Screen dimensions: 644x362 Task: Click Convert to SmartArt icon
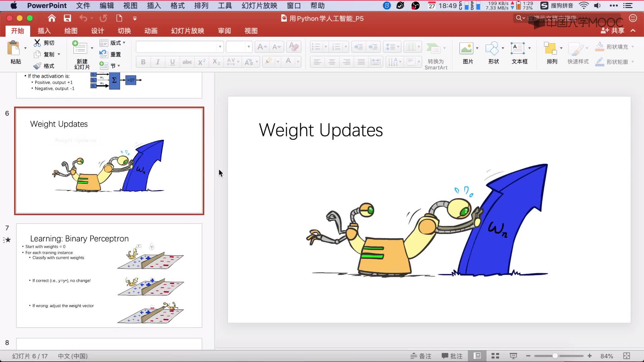point(433,48)
